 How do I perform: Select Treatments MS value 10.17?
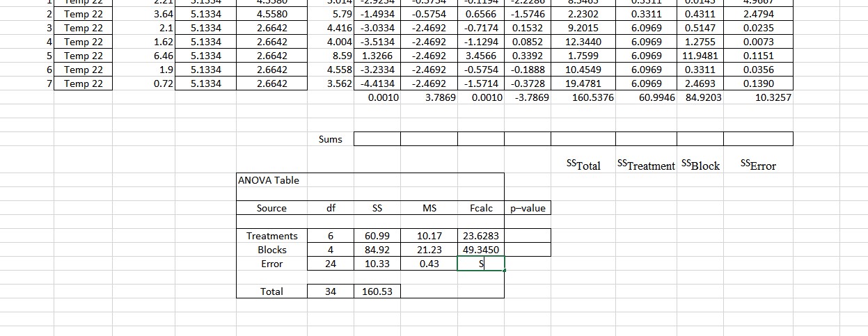[429, 236]
